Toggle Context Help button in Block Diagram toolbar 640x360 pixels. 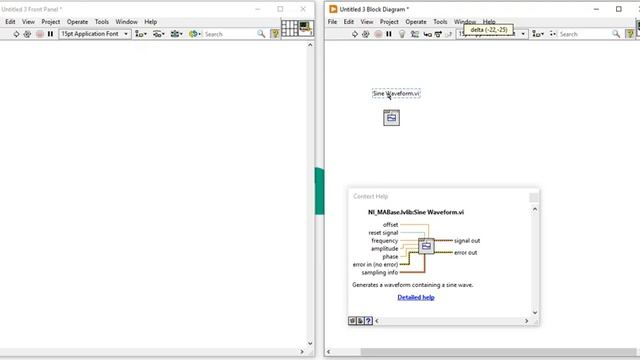tap(630, 34)
